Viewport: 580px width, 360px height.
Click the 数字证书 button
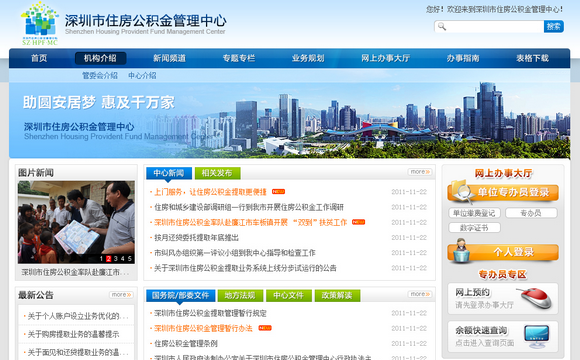point(474,228)
